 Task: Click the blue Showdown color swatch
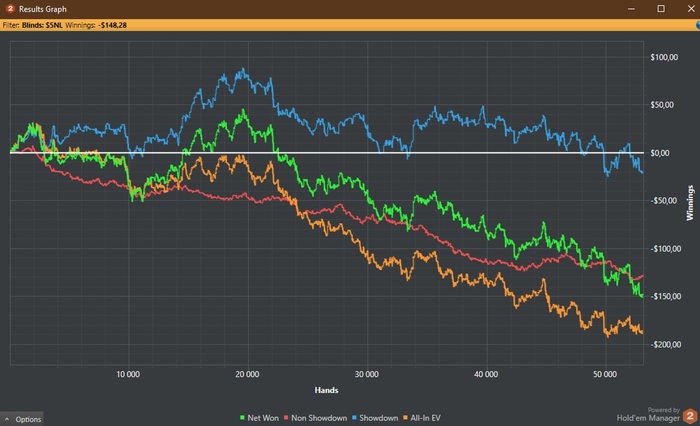click(354, 418)
